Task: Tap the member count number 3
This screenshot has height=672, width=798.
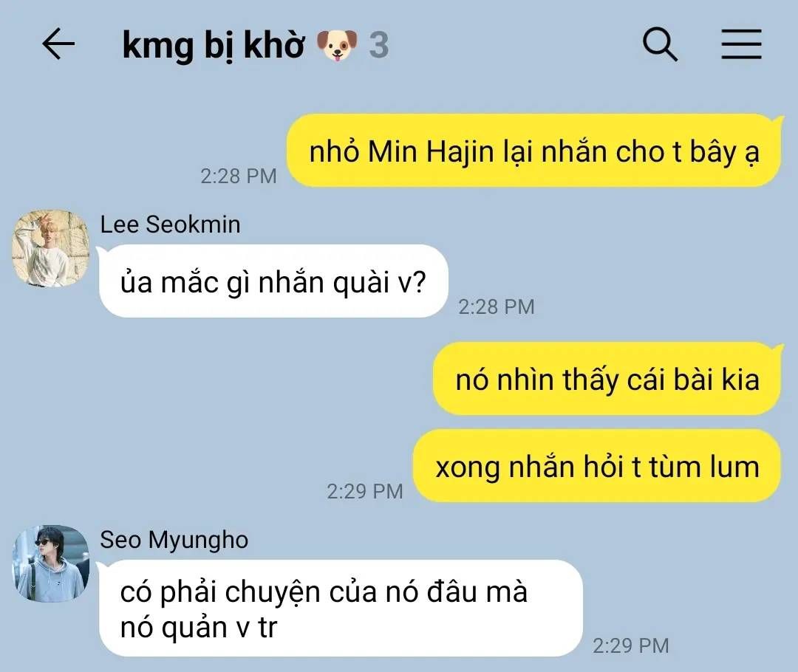Action: coord(378,45)
